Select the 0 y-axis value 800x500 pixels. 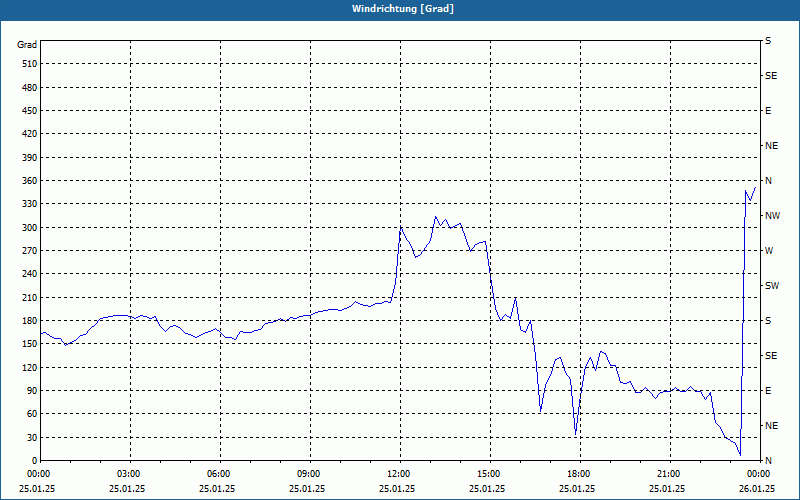click(x=34, y=461)
